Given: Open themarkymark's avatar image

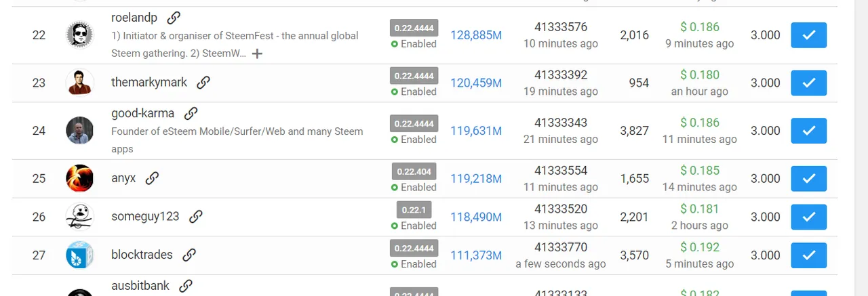Looking at the screenshot, I should (x=80, y=83).
